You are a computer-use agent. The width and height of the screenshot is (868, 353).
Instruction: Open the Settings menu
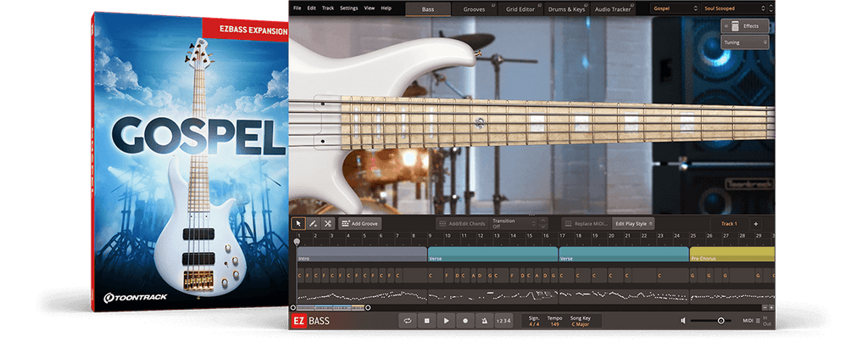coord(348,8)
